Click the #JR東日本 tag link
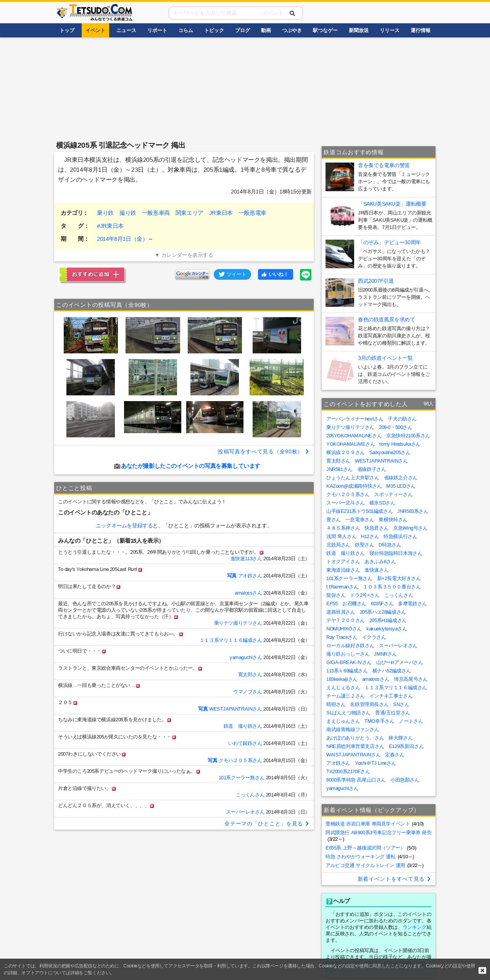 point(110,226)
